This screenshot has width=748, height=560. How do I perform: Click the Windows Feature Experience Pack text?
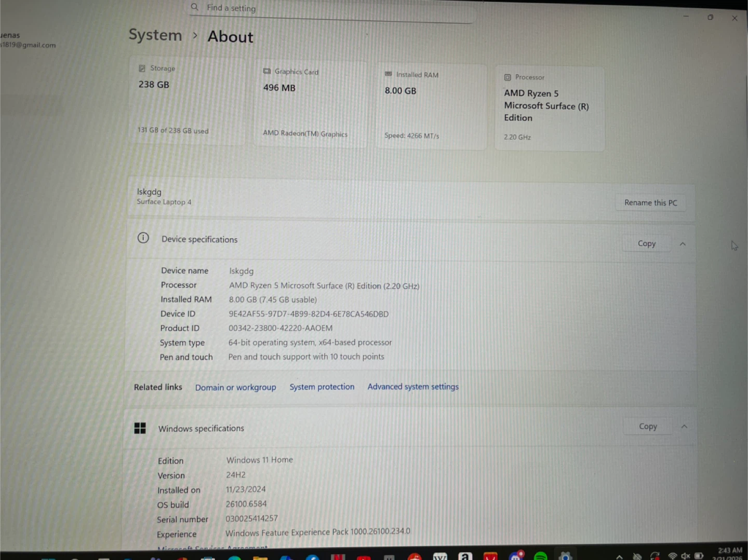[318, 532]
